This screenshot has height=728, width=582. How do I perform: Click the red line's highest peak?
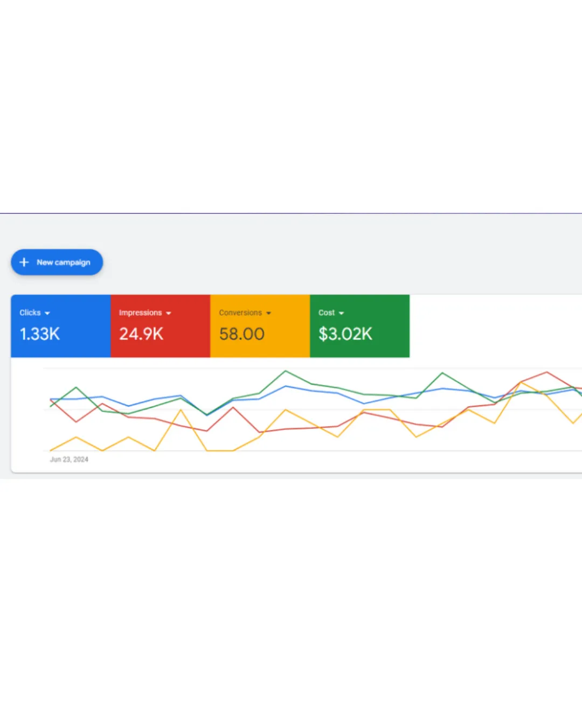pos(547,372)
